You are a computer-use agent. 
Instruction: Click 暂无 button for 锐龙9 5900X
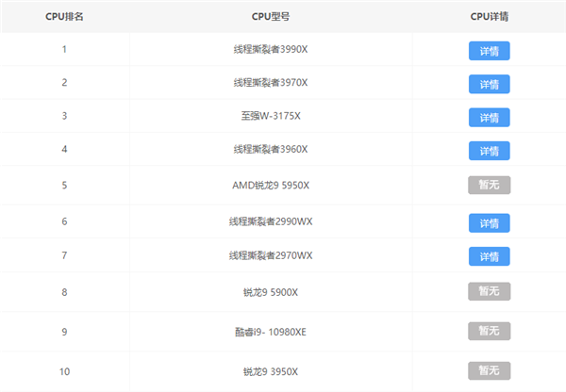(489, 292)
